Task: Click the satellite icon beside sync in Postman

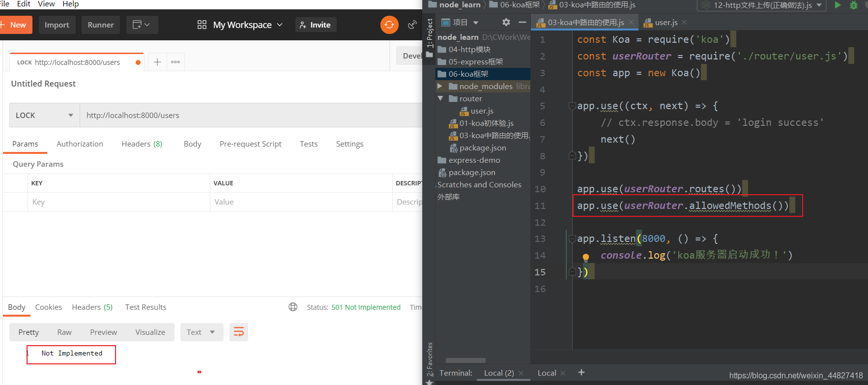Action: (x=412, y=25)
